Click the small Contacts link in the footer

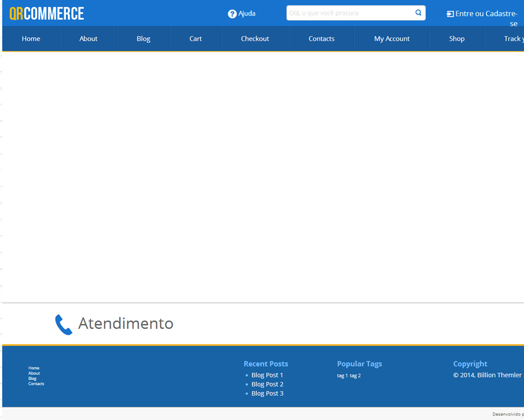[x=36, y=384]
